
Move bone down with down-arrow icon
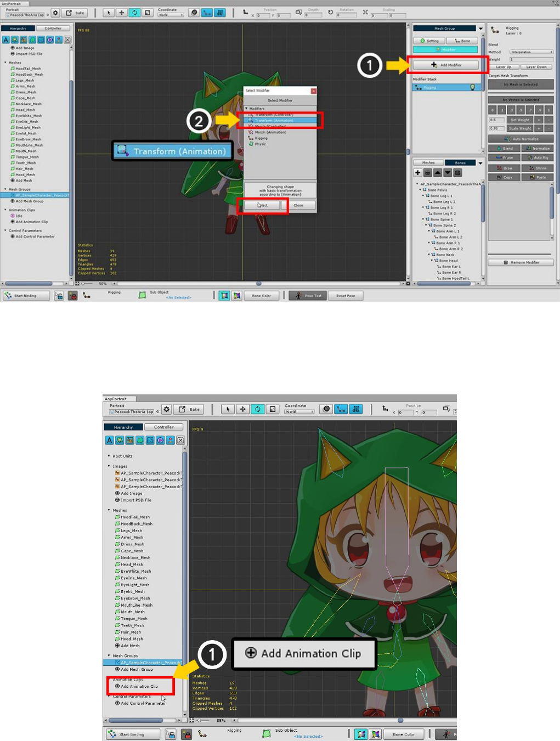click(448, 173)
